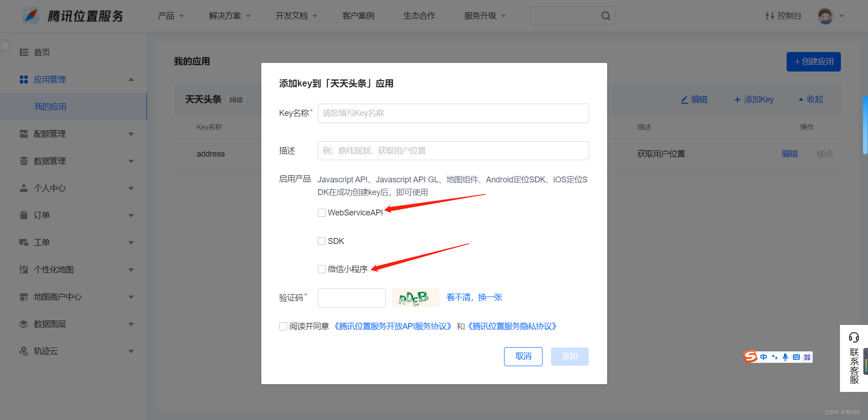Check the WebServiceAPI checkbox

(x=321, y=213)
